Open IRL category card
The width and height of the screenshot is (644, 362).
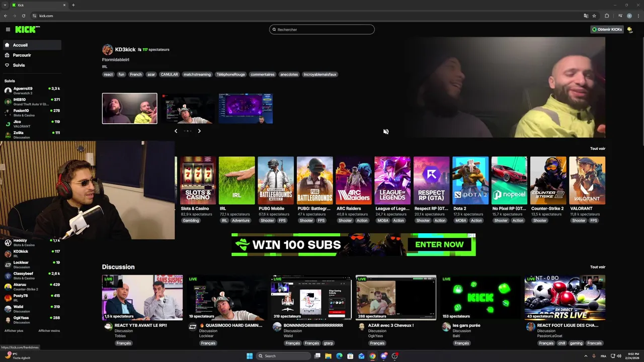click(236, 180)
